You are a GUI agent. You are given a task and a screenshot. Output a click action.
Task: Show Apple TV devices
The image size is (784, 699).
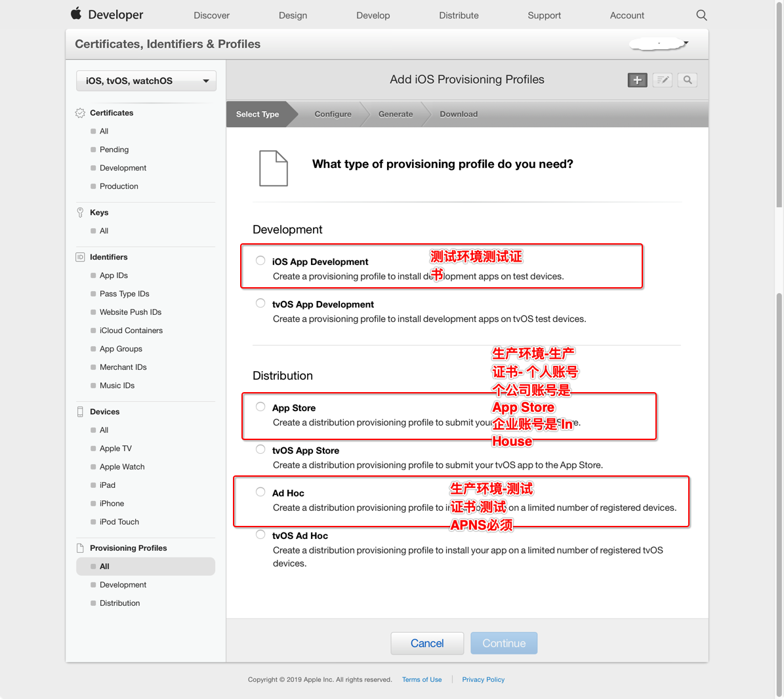[x=115, y=449]
